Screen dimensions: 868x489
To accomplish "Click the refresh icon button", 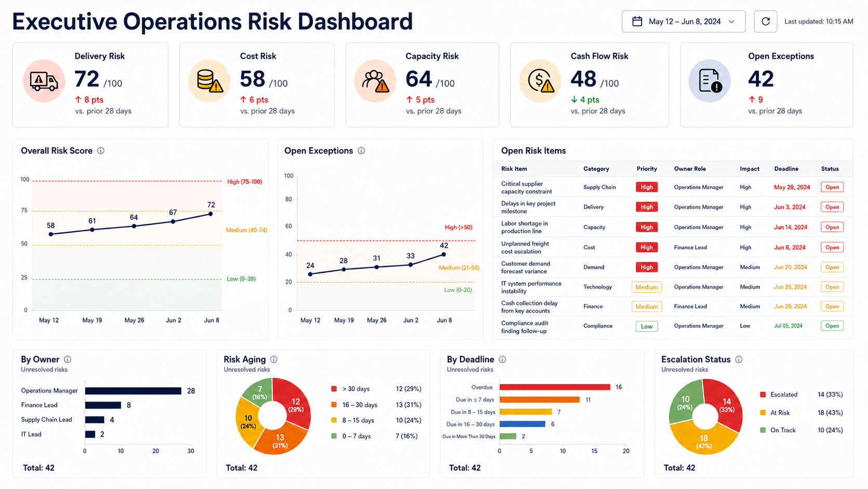I will point(765,21).
